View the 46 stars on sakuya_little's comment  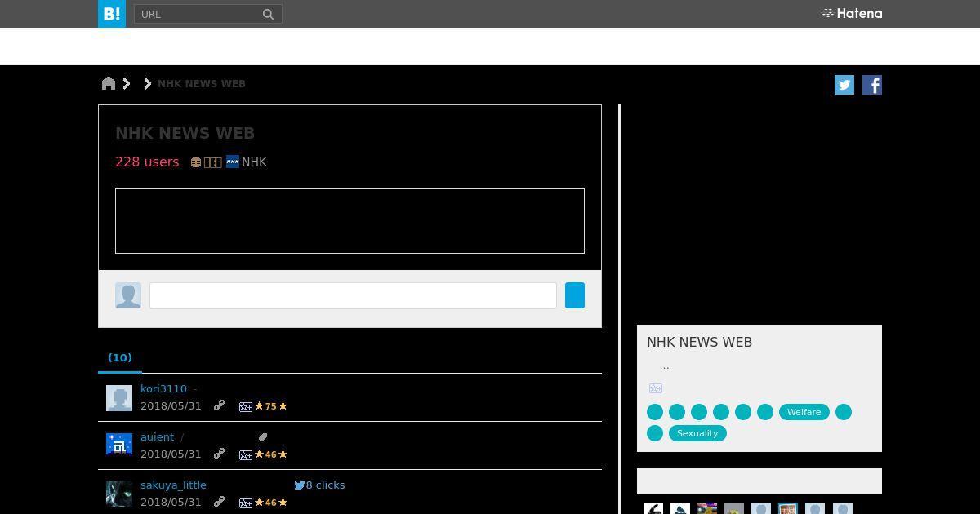point(271,503)
